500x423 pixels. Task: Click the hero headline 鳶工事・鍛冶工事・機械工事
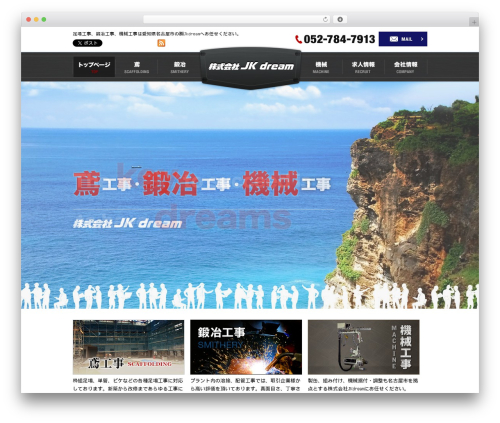tap(202, 184)
